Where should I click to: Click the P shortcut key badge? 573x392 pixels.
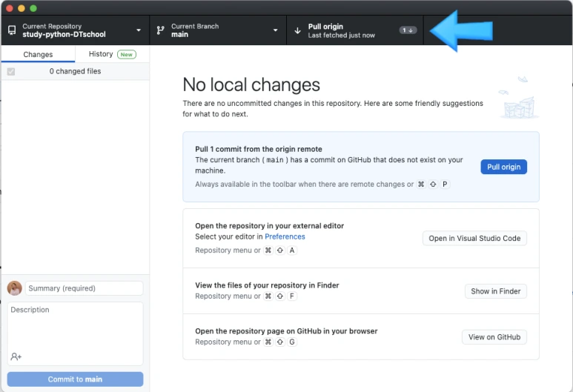click(445, 184)
